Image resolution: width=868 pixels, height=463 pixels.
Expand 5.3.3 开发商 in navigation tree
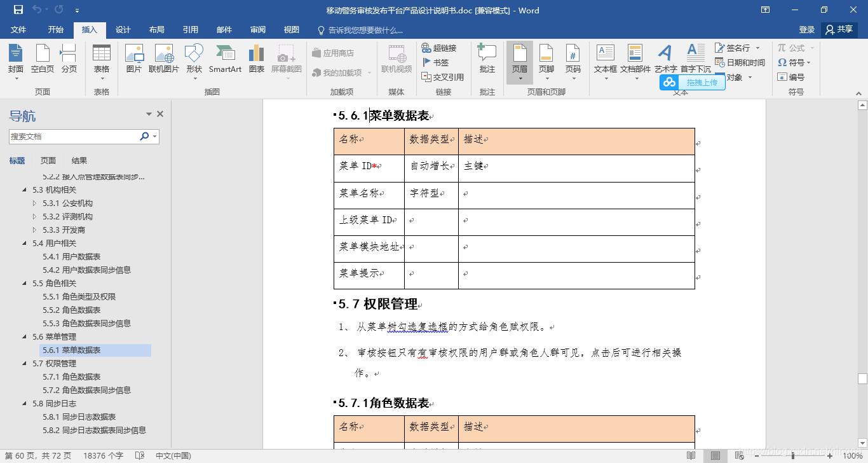(34, 230)
